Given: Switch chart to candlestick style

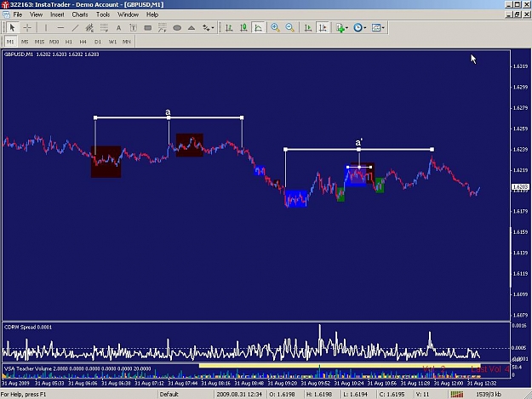Looking at the screenshot, I should (x=243, y=28).
